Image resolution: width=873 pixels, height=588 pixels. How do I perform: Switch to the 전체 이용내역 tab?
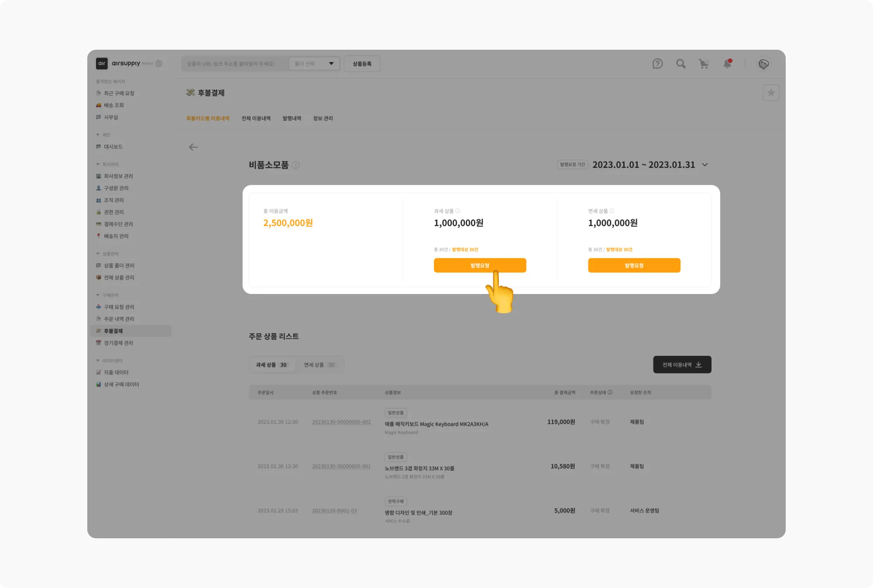pos(256,119)
